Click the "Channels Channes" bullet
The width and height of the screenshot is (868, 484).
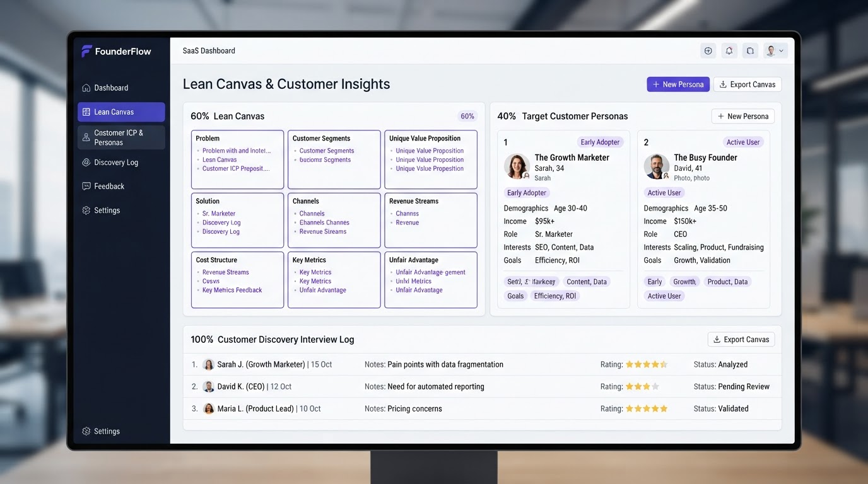pos(324,223)
